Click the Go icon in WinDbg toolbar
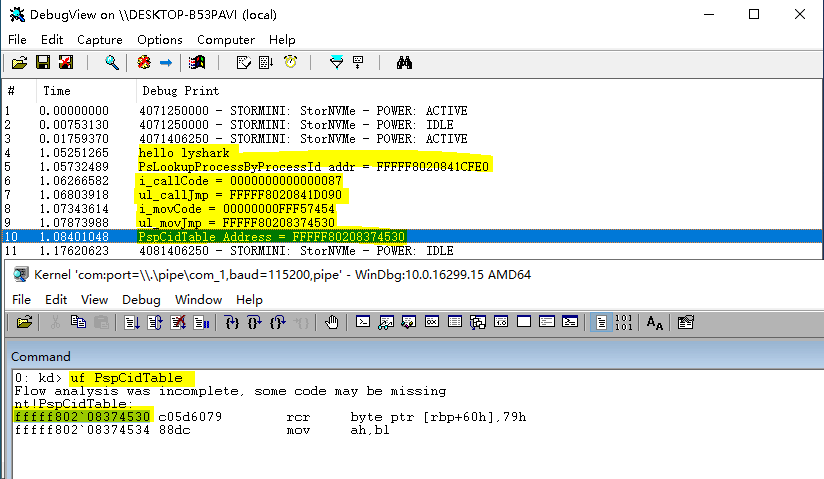This screenshot has width=824, height=479. point(132,322)
